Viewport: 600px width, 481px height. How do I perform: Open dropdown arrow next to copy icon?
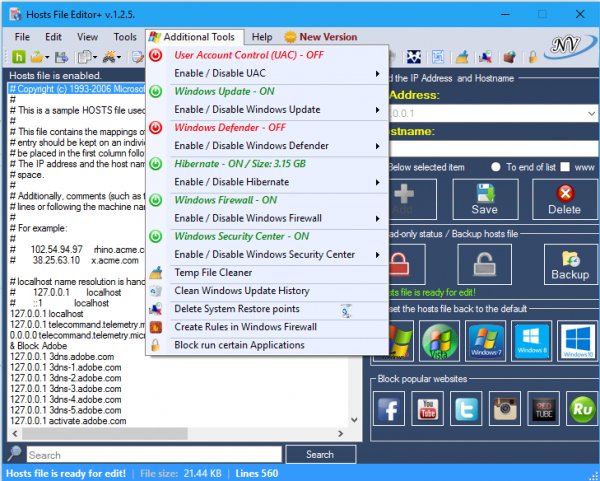(95, 58)
